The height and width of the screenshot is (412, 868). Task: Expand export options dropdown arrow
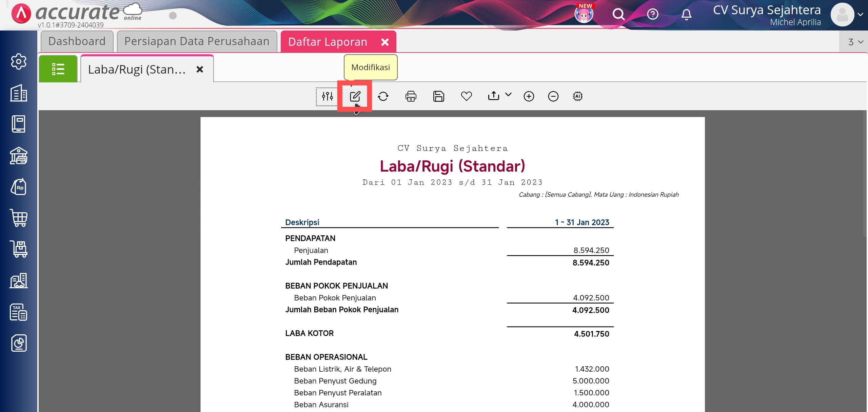coord(508,95)
